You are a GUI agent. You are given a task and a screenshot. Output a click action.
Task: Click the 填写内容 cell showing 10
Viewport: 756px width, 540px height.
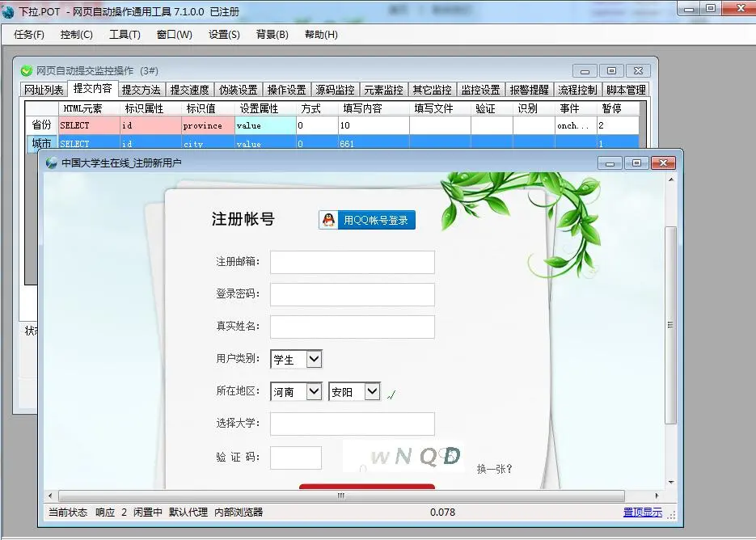[x=374, y=125]
